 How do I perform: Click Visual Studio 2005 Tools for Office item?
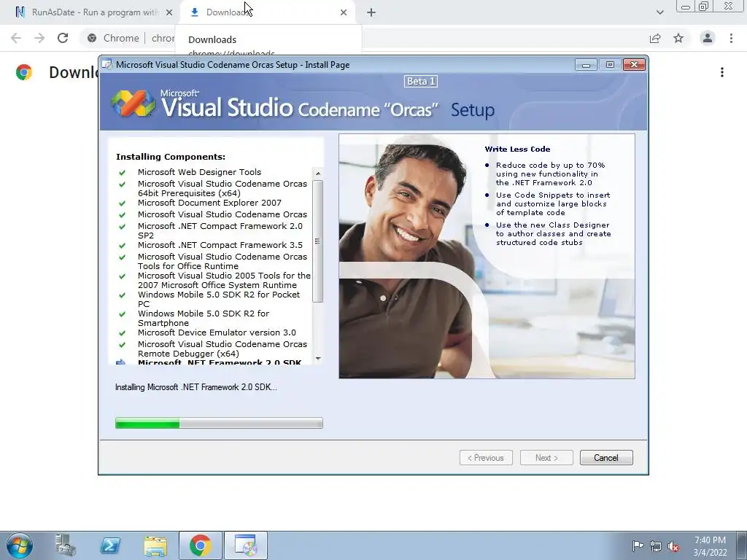(x=224, y=280)
